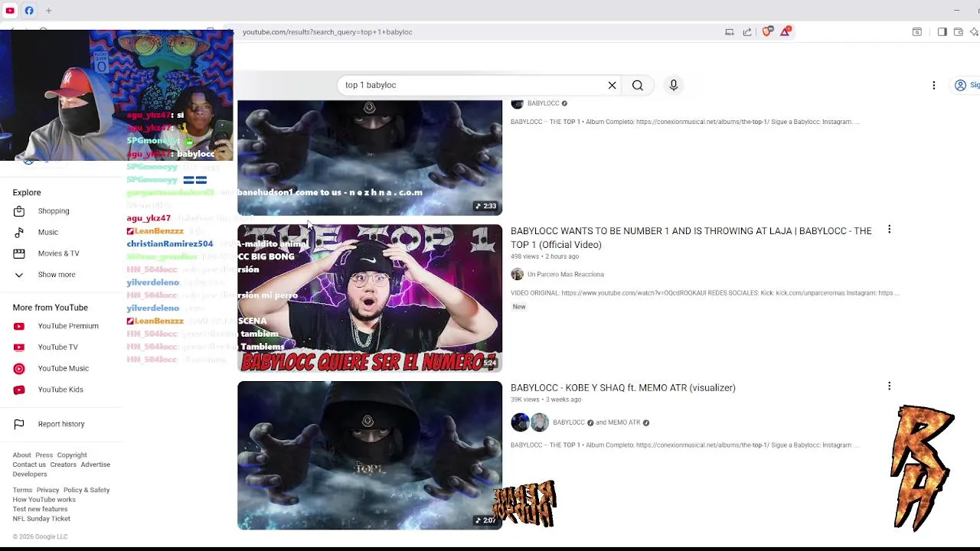Open the Privacy footer link
This screenshot has height=551, width=980.
(x=47, y=491)
